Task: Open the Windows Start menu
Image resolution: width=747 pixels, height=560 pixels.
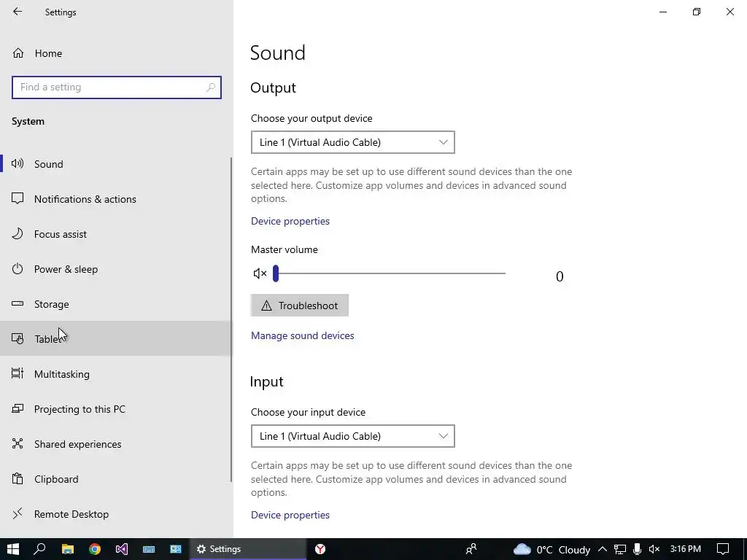Action: (x=13, y=549)
